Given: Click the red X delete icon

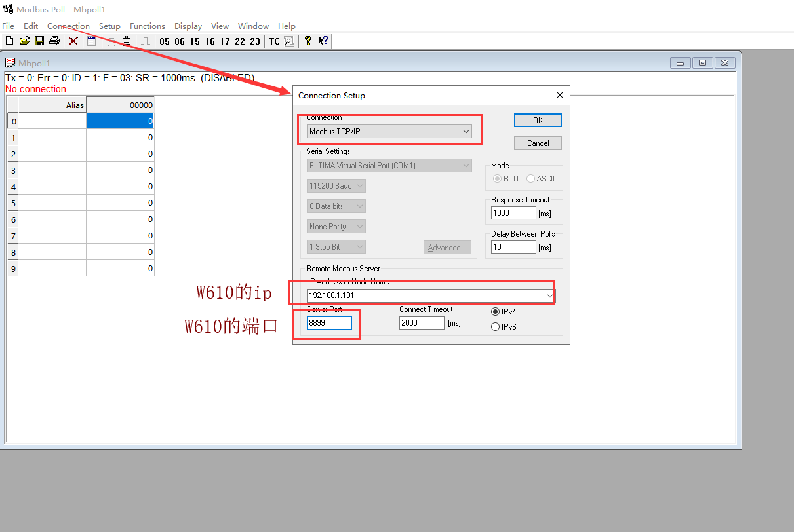Looking at the screenshot, I should pyautogui.click(x=73, y=41).
